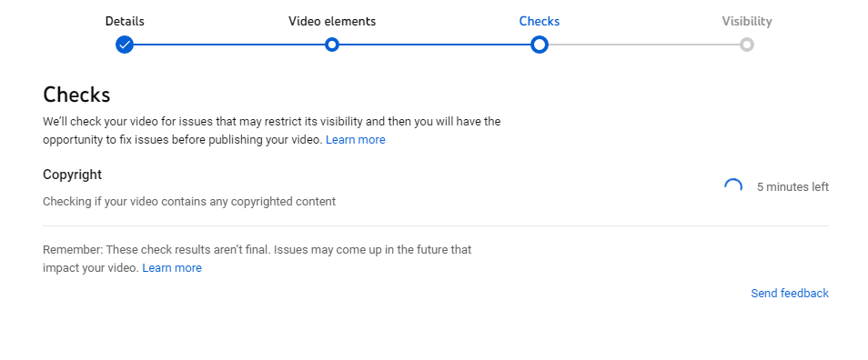Click the Send feedback link
This screenshot has width=868, height=360.
790,294
